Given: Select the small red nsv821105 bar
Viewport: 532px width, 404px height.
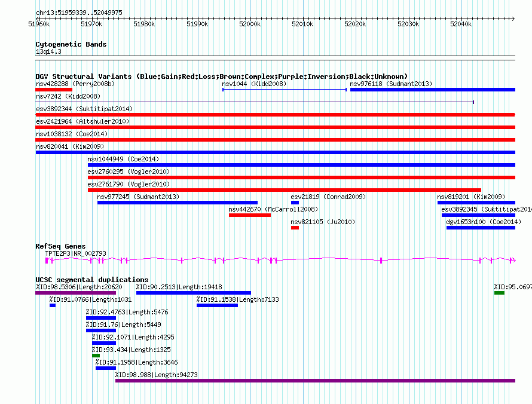Looking at the screenshot, I should tap(295, 228).
